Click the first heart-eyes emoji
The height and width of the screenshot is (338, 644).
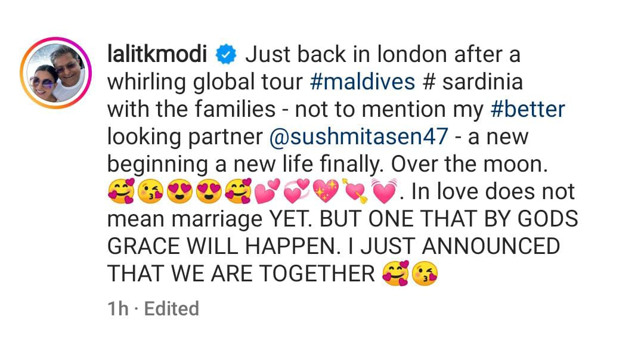click(180, 192)
